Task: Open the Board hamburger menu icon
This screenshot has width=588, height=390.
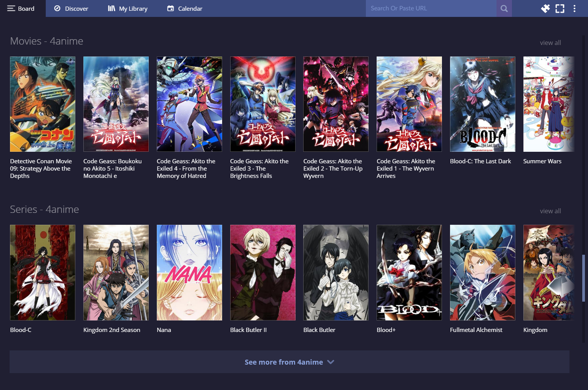Action: (x=11, y=8)
